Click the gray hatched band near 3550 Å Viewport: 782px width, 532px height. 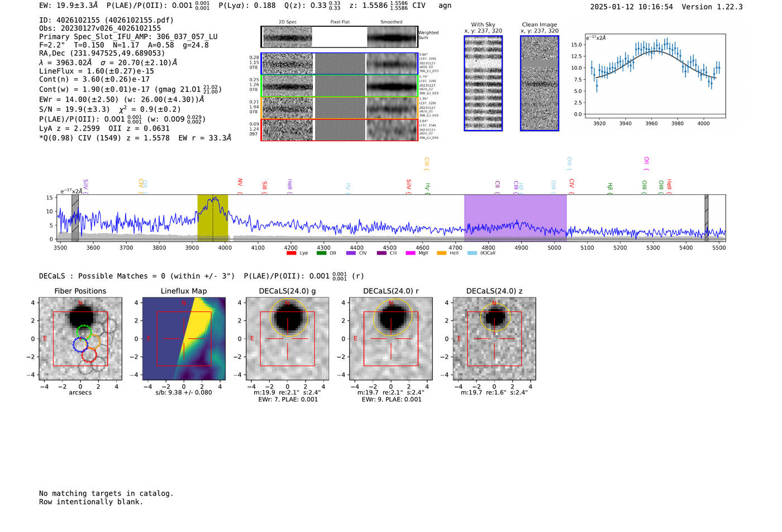pyautogui.click(x=75, y=218)
